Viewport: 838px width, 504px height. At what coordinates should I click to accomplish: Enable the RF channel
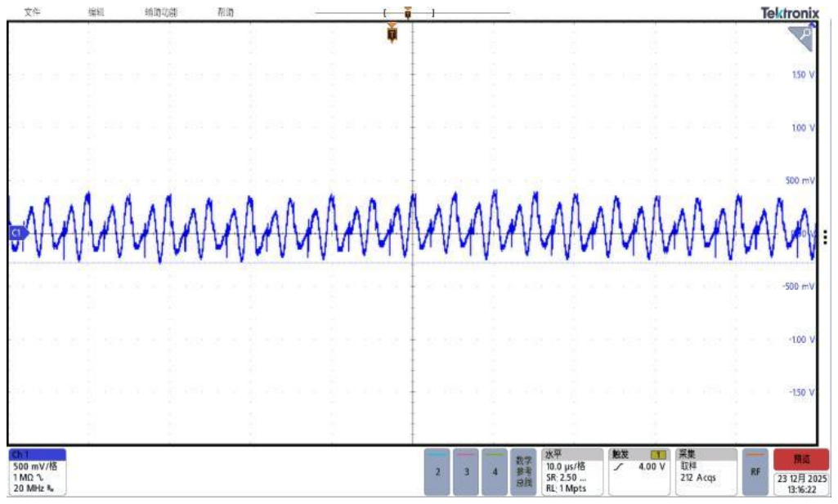pos(755,472)
